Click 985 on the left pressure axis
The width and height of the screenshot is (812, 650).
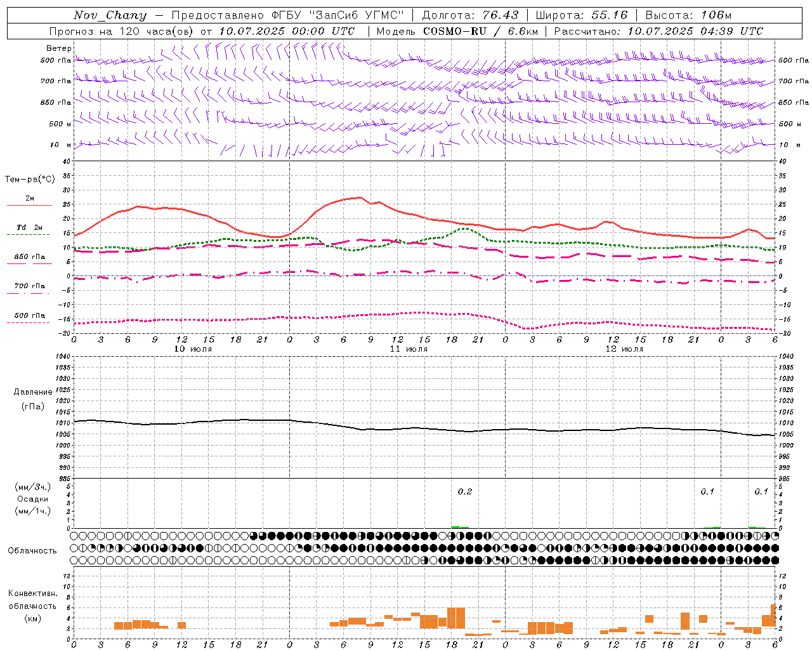tap(64, 479)
